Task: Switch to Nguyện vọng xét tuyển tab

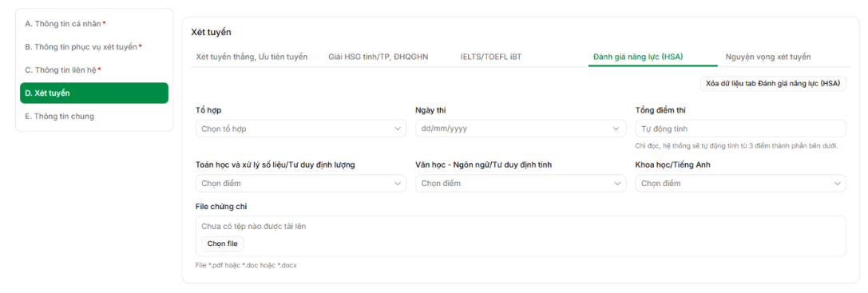Action: [768, 57]
